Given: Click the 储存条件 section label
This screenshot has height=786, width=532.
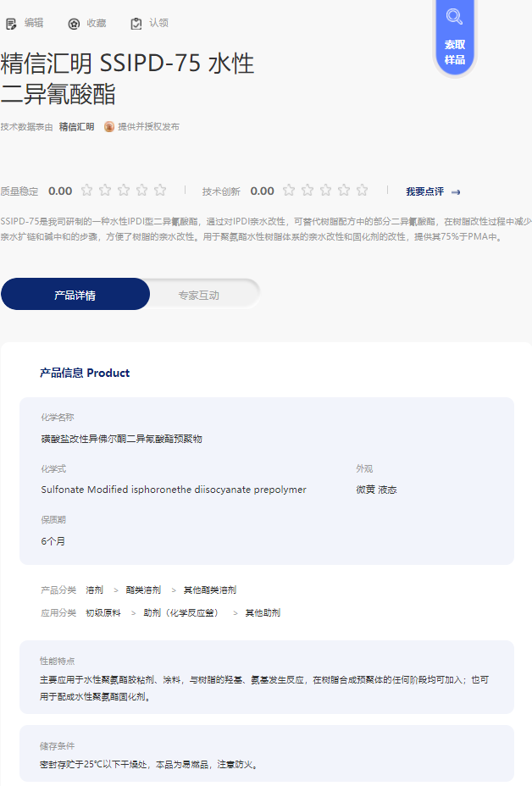Looking at the screenshot, I should (57, 746).
